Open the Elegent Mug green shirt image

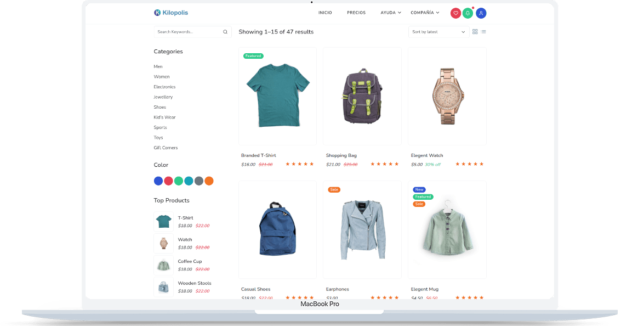(447, 230)
